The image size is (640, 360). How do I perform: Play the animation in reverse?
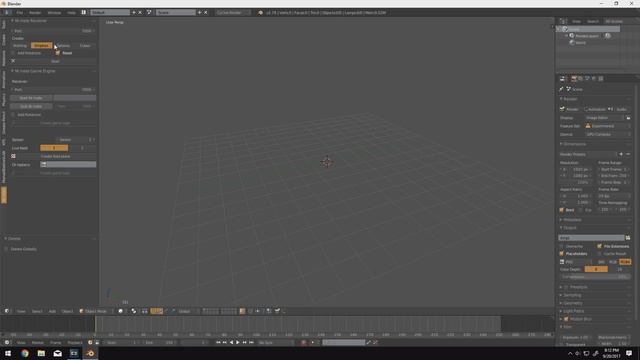coord(231,342)
